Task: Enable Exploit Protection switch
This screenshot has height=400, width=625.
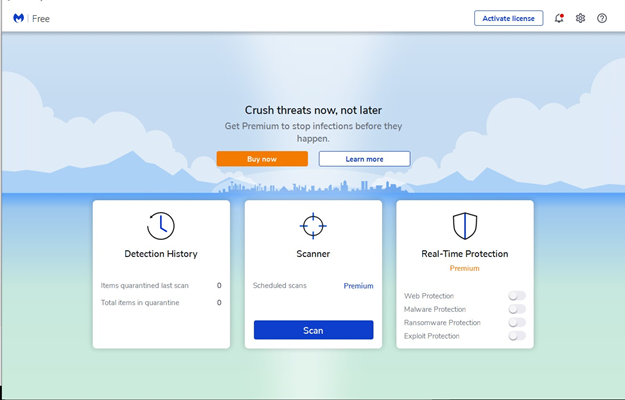Action: (517, 336)
